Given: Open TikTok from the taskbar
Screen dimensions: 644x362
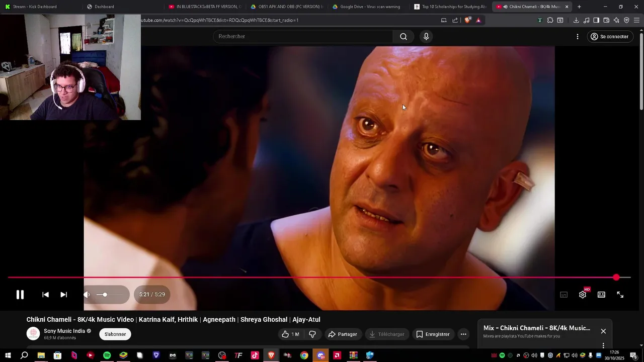Looking at the screenshot, I should [x=255, y=355].
